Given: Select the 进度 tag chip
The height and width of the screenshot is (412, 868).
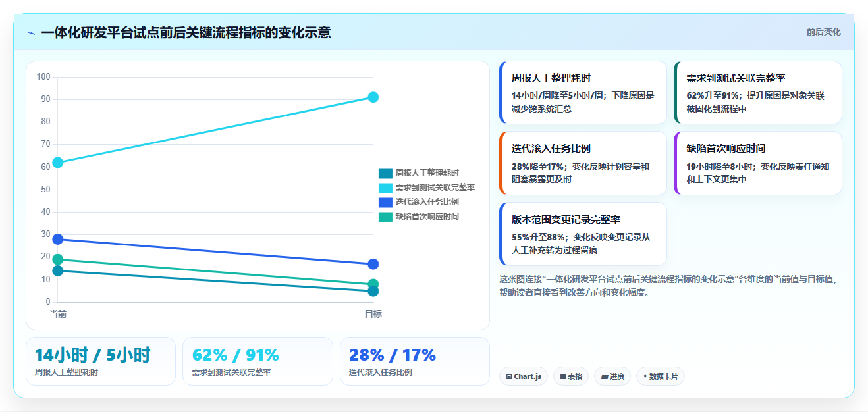Looking at the screenshot, I should click(612, 376).
